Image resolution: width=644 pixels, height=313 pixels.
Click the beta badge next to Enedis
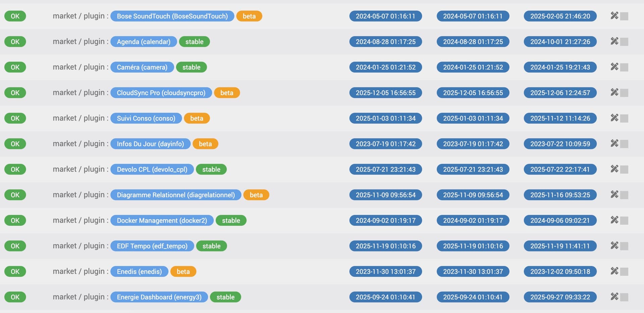pos(183,271)
